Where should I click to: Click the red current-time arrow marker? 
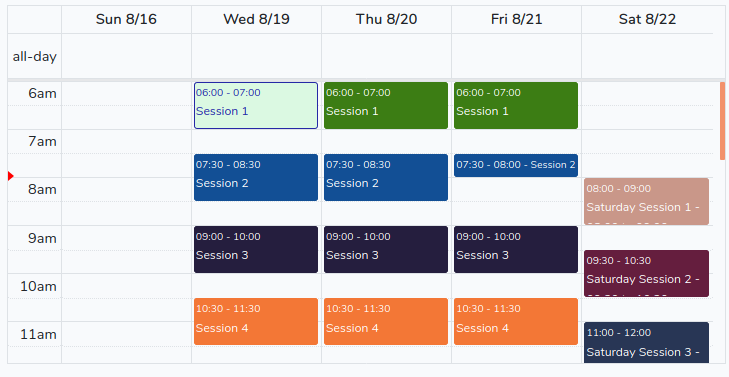[x=11, y=176]
